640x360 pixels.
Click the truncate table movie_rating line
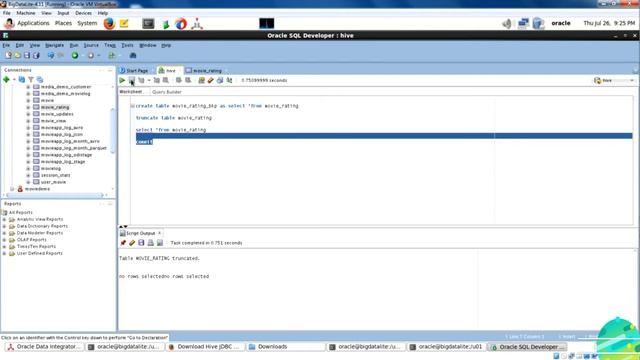point(174,118)
